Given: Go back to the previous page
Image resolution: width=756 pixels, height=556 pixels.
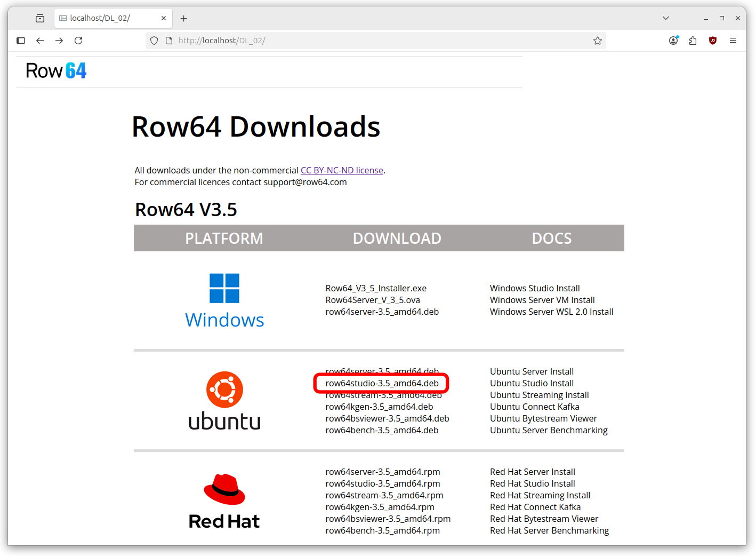Looking at the screenshot, I should click(40, 41).
